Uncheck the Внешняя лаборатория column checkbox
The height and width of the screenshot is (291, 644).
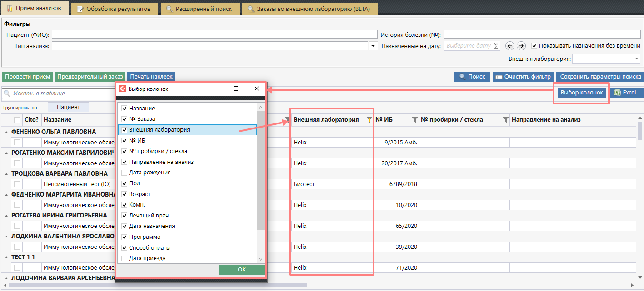[125, 130]
